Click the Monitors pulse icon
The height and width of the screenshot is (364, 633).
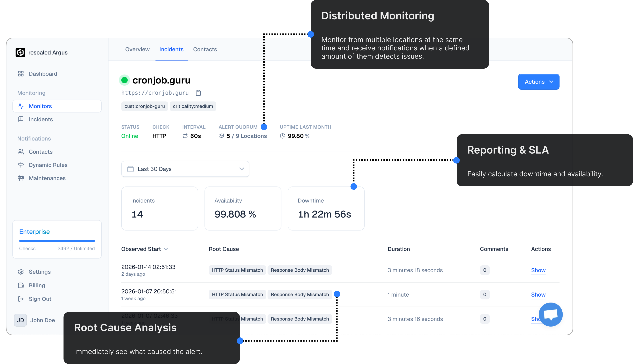click(x=21, y=106)
